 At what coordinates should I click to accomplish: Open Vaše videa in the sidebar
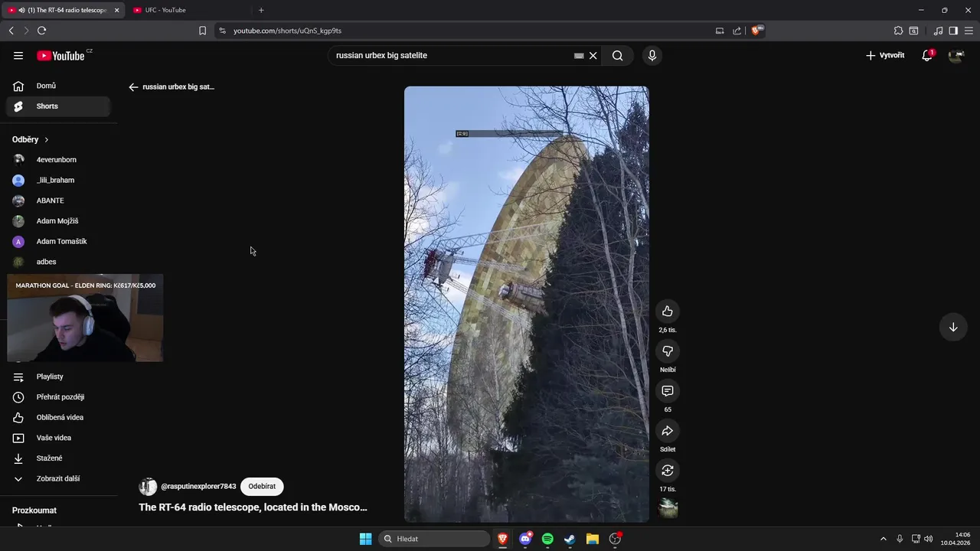point(58,438)
